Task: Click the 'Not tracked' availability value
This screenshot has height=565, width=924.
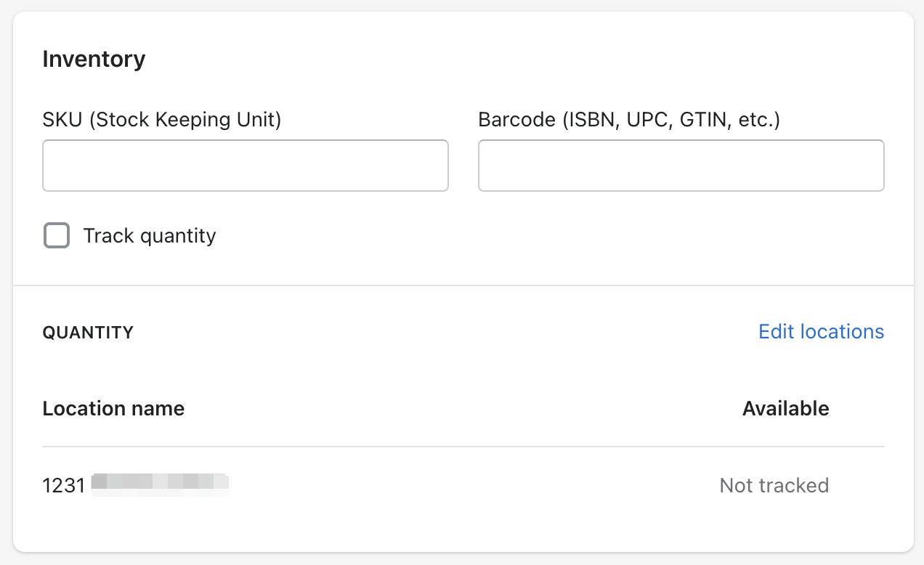Action: pos(774,485)
